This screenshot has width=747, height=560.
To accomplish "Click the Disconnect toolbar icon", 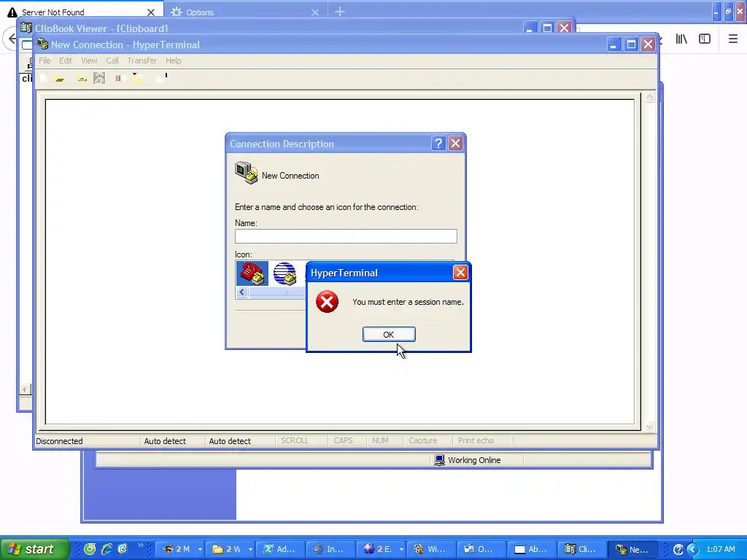I will (99, 78).
